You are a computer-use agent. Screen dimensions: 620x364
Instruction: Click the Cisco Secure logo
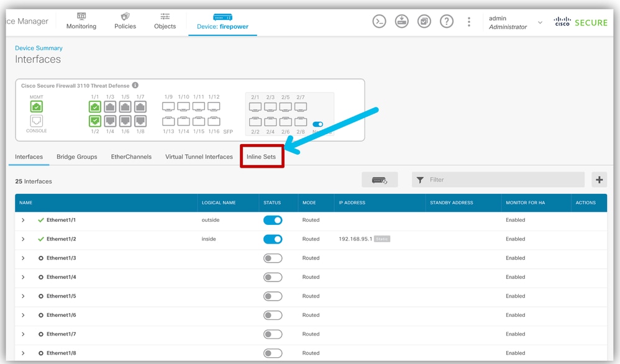click(x=580, y=22)
